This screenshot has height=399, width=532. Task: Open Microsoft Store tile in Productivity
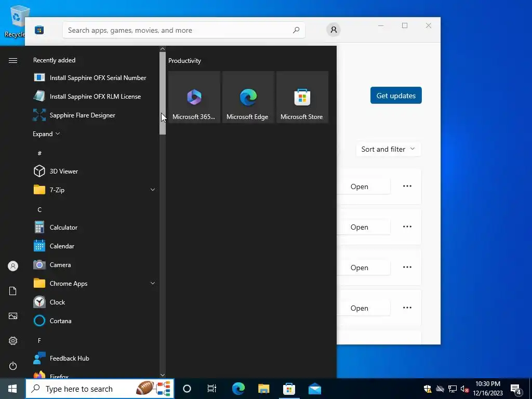coord(302,97)
